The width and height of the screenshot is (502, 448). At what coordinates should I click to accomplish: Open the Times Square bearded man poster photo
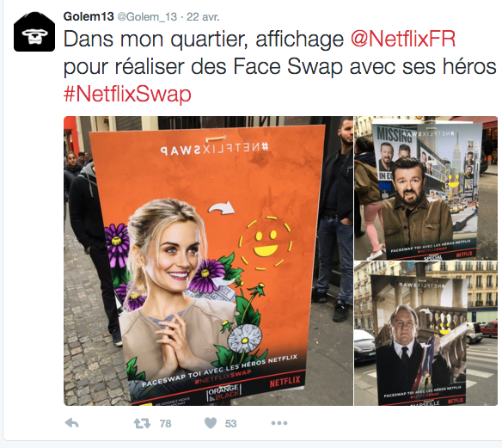coord(425,188)
